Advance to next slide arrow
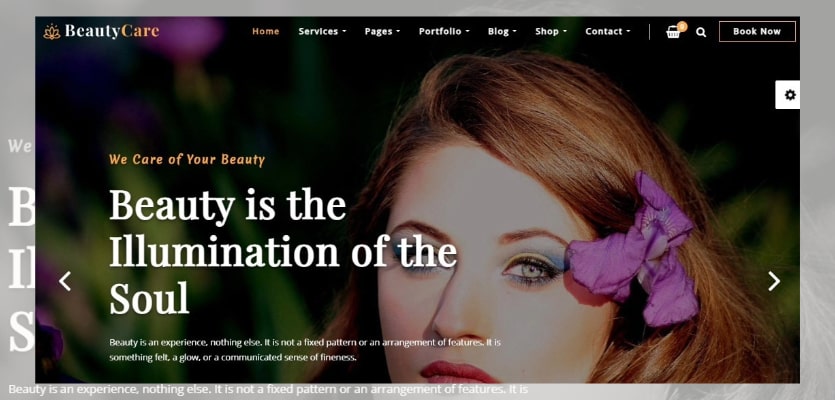Screen dimensions: 835x400 click(x=774, y=281)
